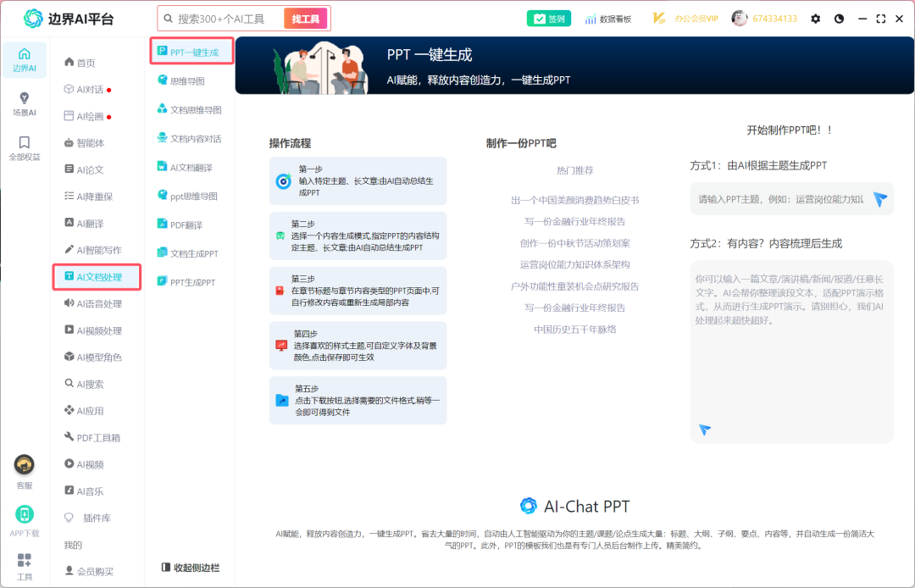Open the 工具 icon in left rail
The image size is (915, 588).
(x=24, y=566)
